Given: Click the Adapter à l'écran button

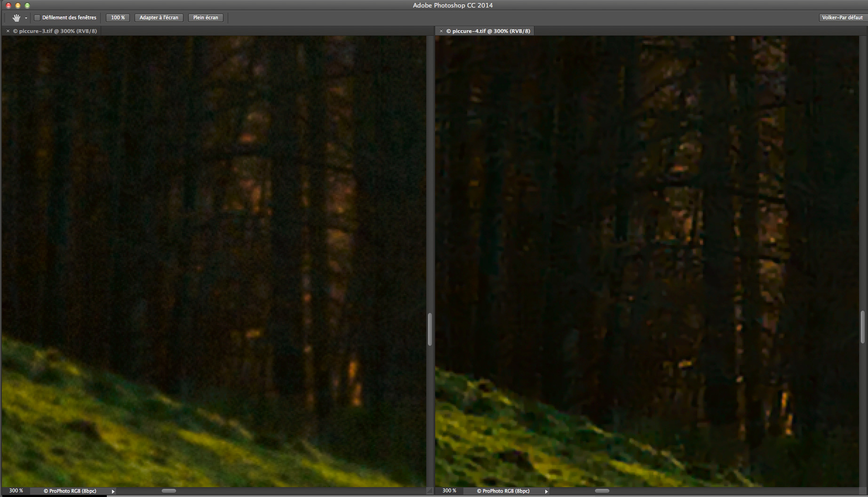Looking at the screenshot, I should coord(159,18).
